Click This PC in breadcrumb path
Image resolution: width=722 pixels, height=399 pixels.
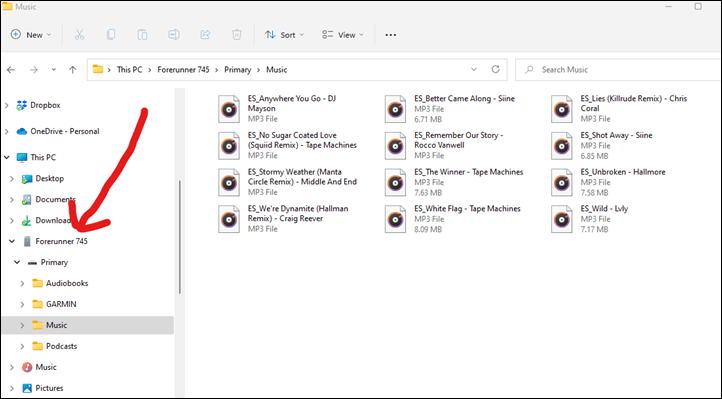[129, 69]
